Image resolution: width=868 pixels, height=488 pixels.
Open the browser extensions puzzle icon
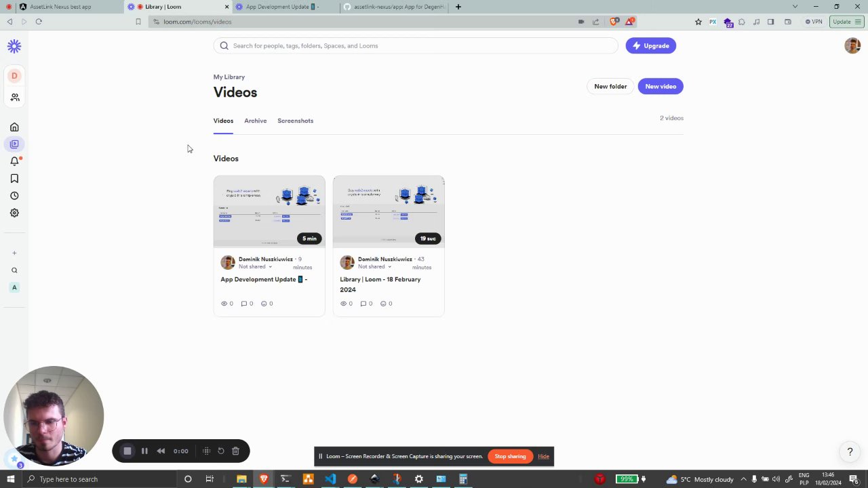(x=742, y=22)
